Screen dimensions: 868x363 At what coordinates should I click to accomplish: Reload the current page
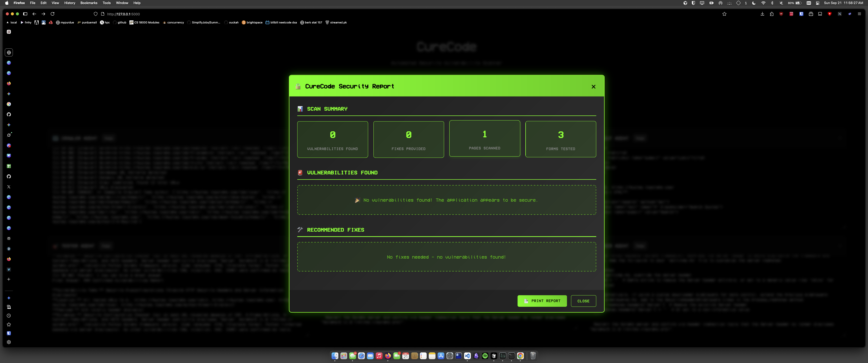coord(52,14)
